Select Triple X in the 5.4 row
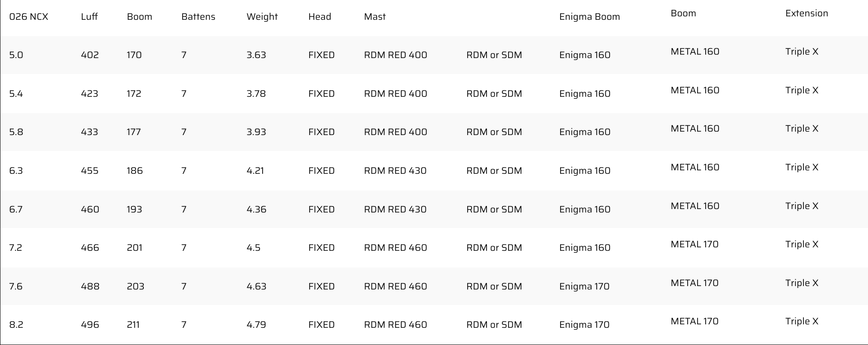The image size is (868, 345). tap(802, 90)
